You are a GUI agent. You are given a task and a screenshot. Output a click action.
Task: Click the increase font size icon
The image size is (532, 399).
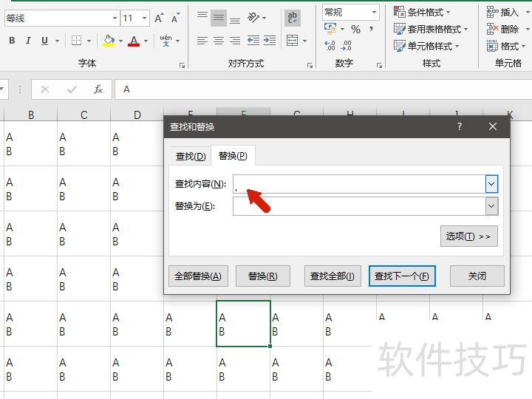click(159, 18)
